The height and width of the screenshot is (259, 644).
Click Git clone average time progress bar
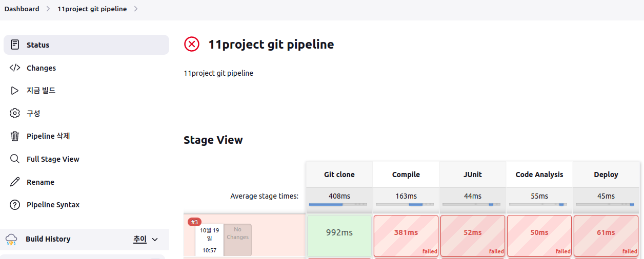tap(338, 205)
